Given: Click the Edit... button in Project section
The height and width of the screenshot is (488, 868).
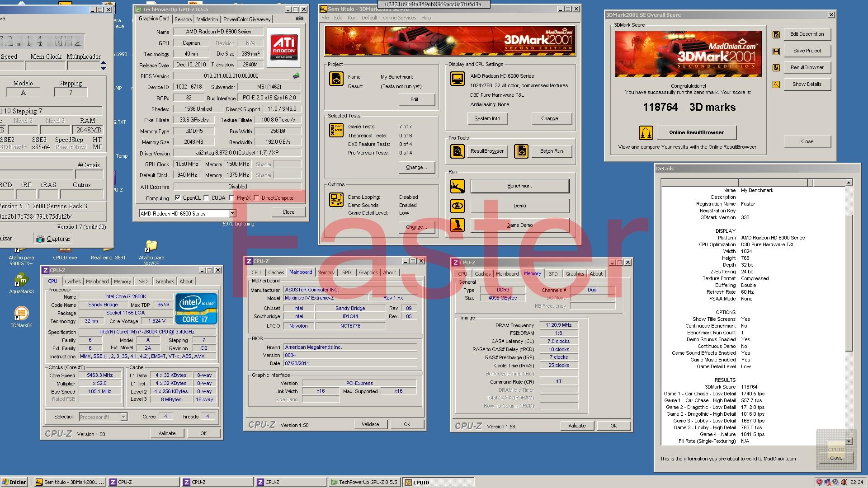Looking at the screenshot, I should [x=416, y=99].
